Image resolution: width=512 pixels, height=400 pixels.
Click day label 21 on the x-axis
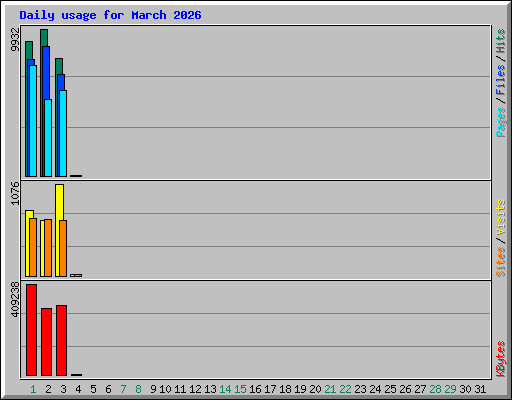pyautogui.click(x=330, y=389)
